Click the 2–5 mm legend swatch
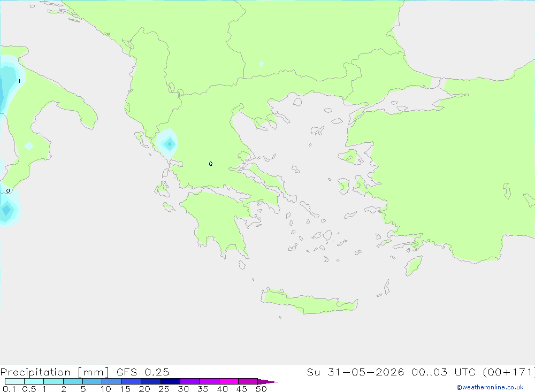Viewport: 535px width, 392px height. (73, 381)
